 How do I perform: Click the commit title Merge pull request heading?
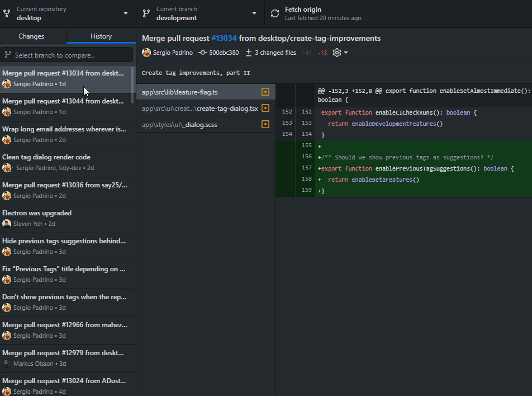tap(262, 39)
